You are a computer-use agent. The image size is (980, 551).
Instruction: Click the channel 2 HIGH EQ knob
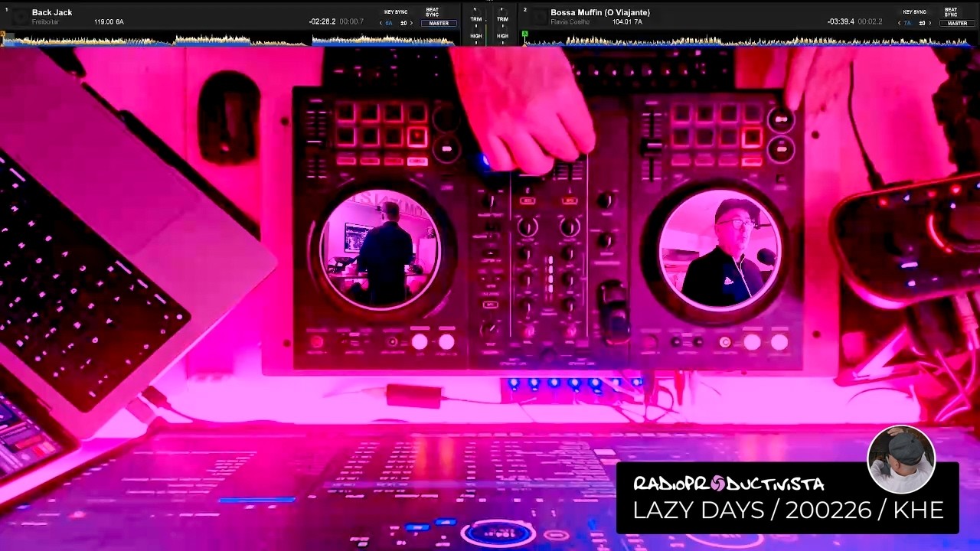502,28
